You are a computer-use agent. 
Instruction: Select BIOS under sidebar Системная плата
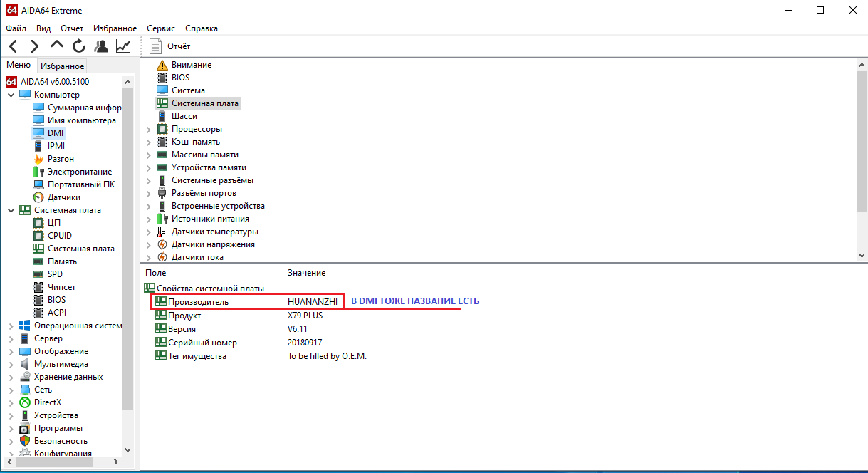pyautogui.click(x=56, y=300)
